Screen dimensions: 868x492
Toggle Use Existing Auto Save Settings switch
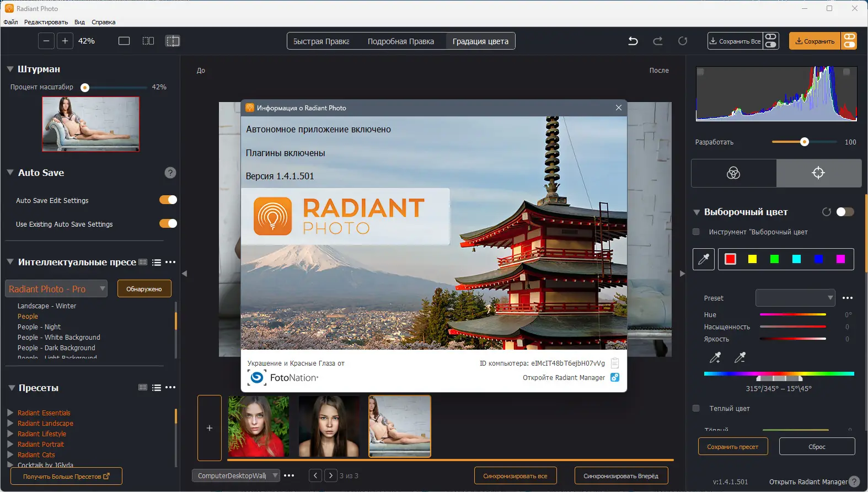pos(168,223)
